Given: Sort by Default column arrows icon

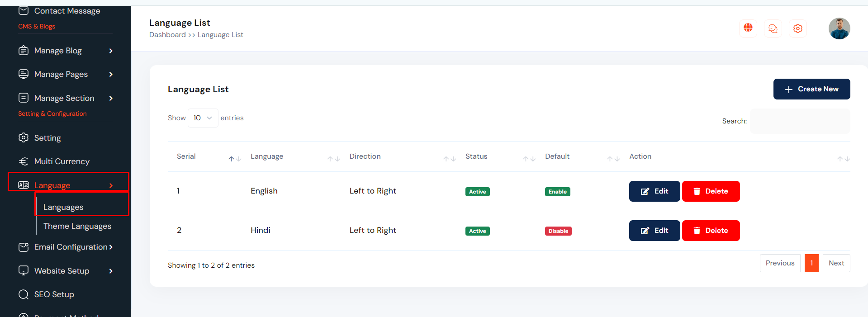Looking at the screenshot, I should click(x=613, y=159).
